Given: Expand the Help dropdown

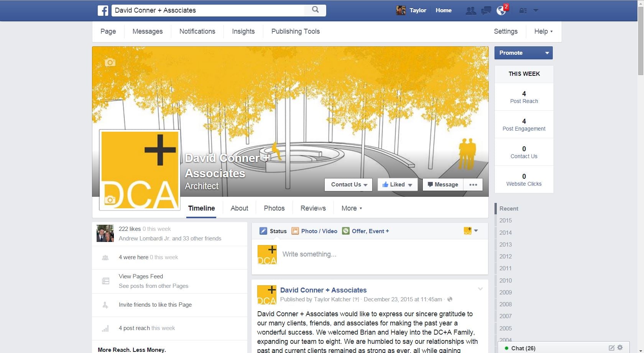Looking at the screenshot, I should coord(543,31).
